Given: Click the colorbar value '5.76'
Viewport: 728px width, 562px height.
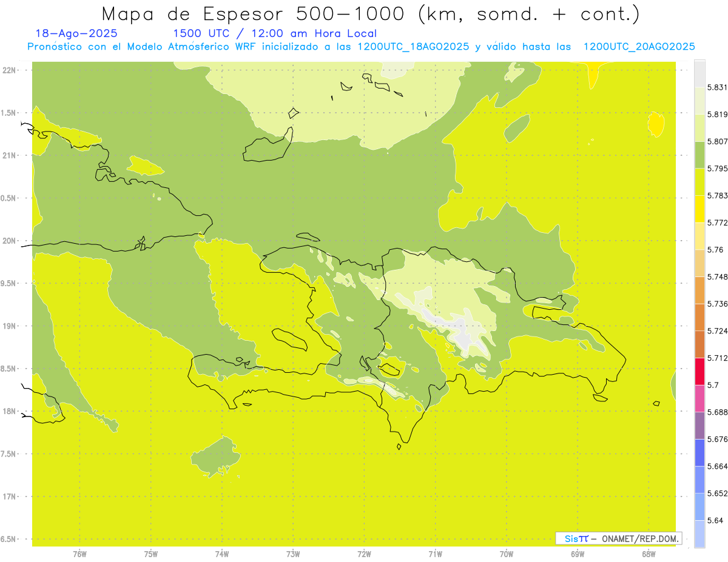Looking at the screenshot, I should [x=715, y=250].
